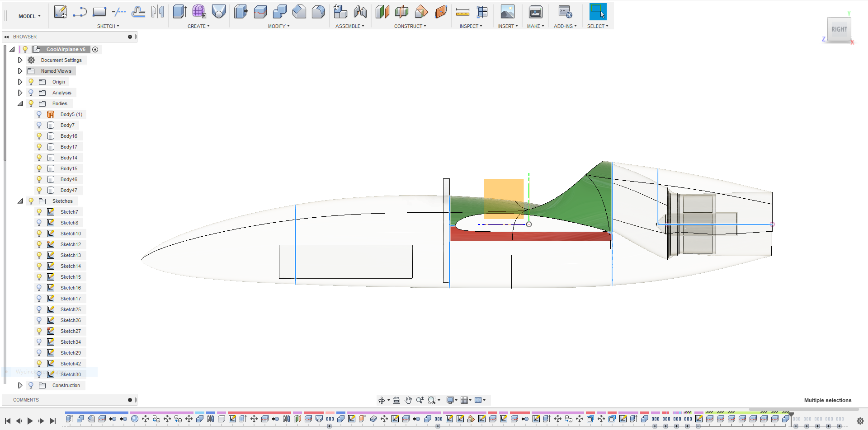Activate the Extrude tool
The image size is (868, 430).
[180, 12]
